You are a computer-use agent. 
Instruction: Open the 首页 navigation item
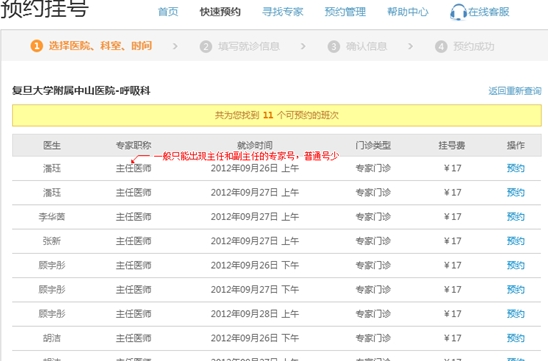pyautogui.click(x=168, y=12)
